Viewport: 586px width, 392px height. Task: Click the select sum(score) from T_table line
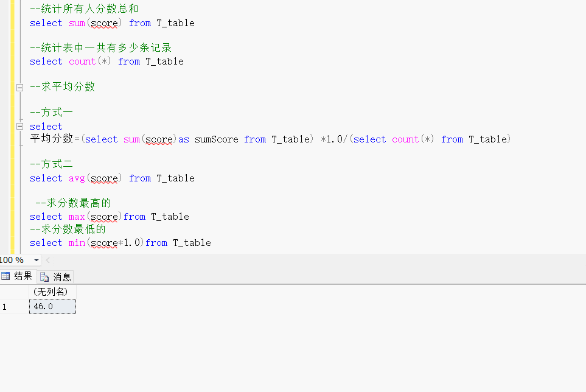click(112, 23)
